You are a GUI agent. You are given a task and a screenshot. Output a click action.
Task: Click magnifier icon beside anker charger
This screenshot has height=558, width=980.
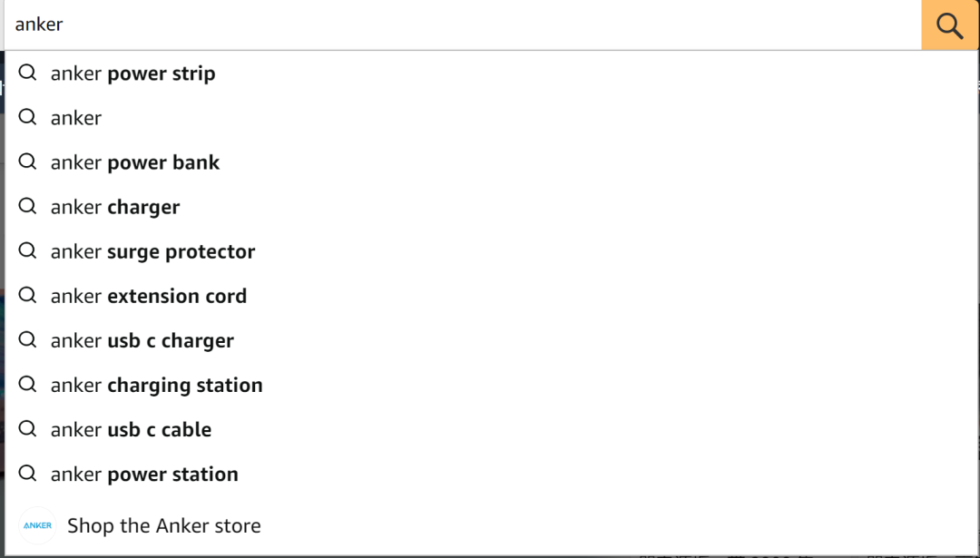click(x=27, y=206)
